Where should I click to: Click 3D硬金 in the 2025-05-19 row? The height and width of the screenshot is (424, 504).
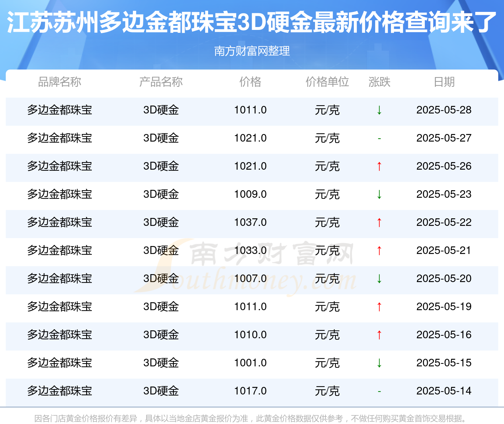click(161, 307)
